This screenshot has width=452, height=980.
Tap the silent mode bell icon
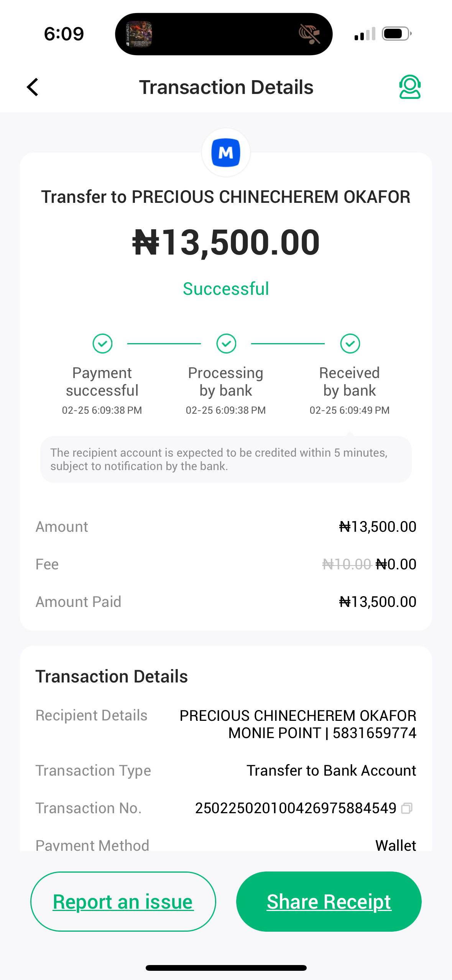point(309,34)
